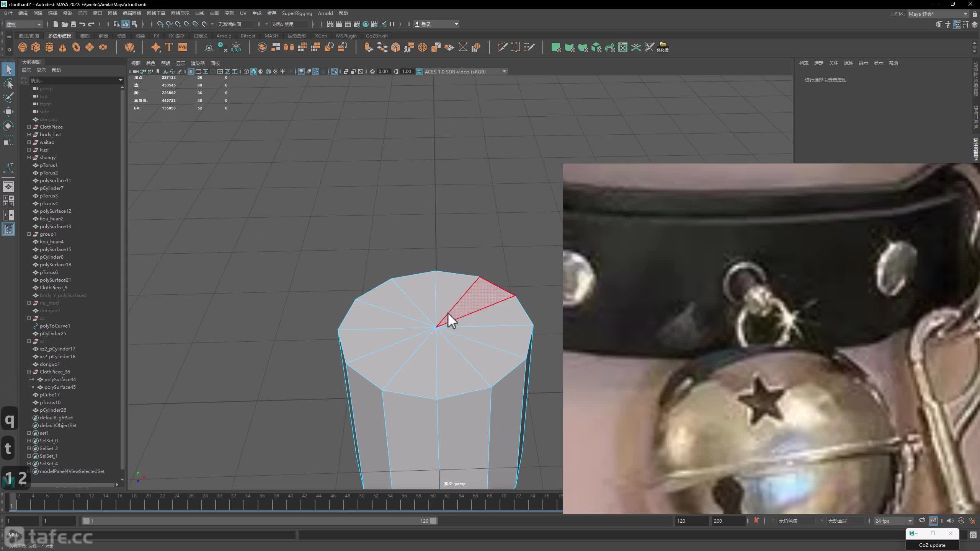
Task: Expand the SelSet_0 set in Outliner
Action: click(x=29, y=440)
